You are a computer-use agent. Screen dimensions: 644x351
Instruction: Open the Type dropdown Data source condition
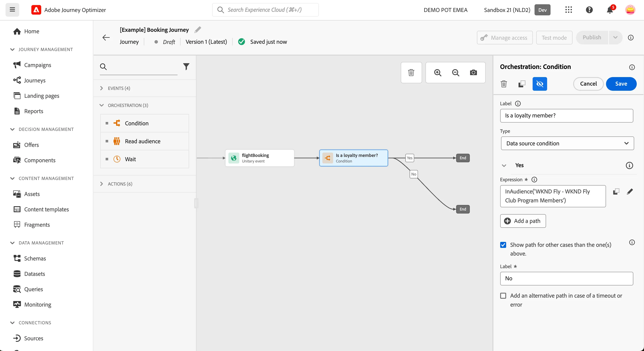[x=567, y=143]
